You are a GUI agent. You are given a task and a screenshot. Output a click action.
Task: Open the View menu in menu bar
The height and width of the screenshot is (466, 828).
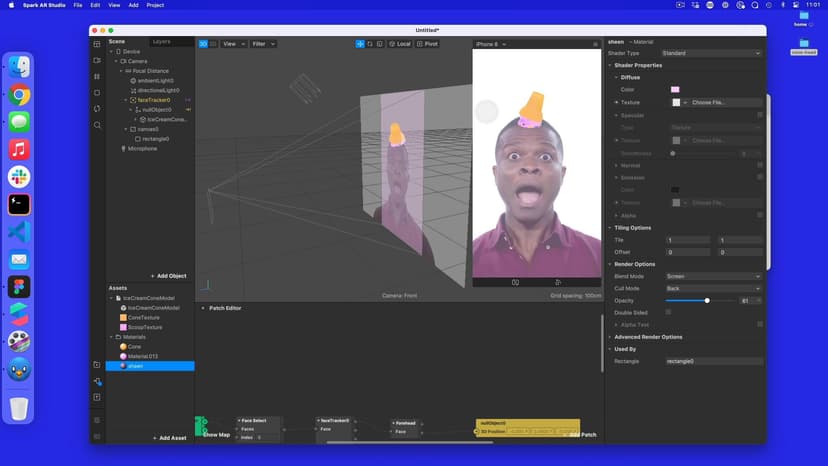pos(114,5)
